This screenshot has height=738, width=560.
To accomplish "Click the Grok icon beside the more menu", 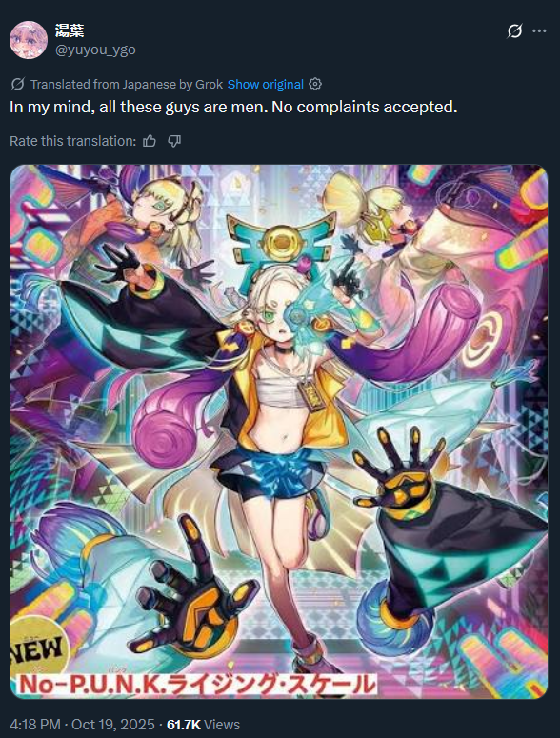I will coord(514,31).
